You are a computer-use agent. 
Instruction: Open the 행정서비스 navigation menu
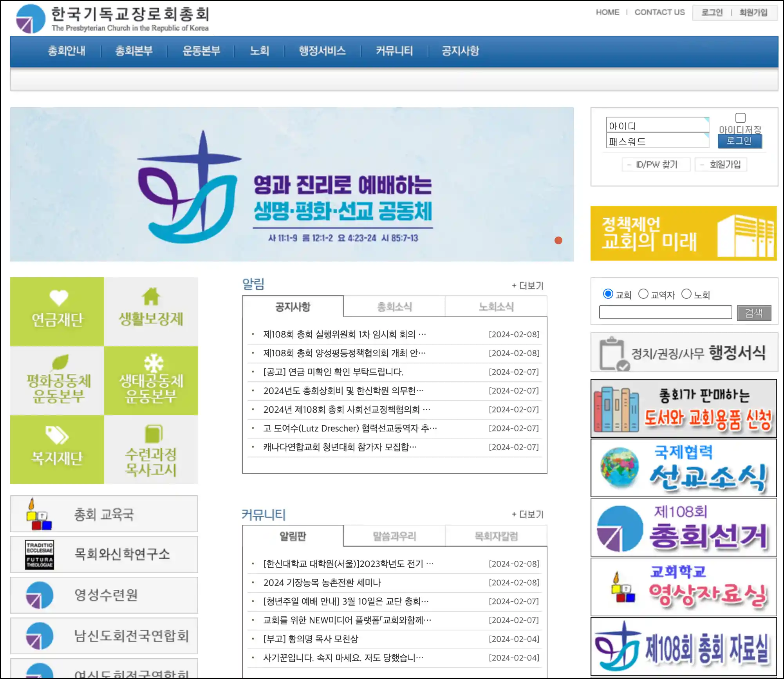(x=322, y=51)
